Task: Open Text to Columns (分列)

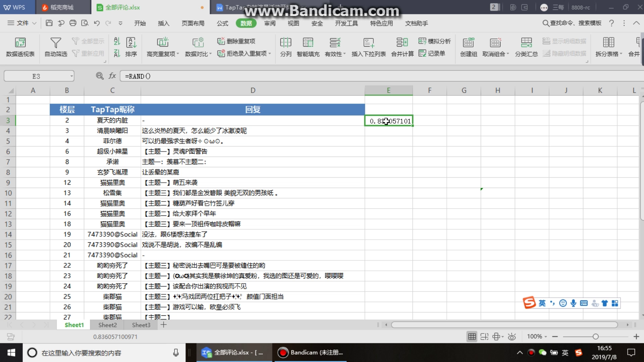Action: 285,47
